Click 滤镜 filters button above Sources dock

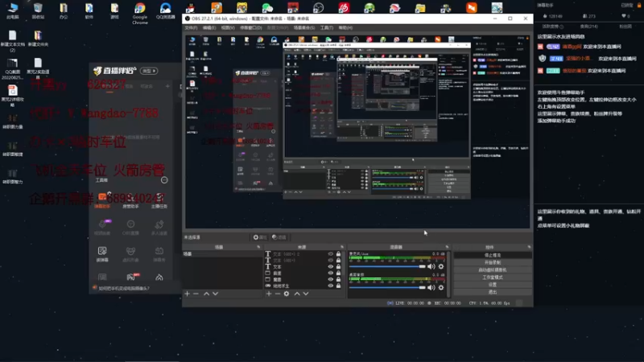click(279, 237)
